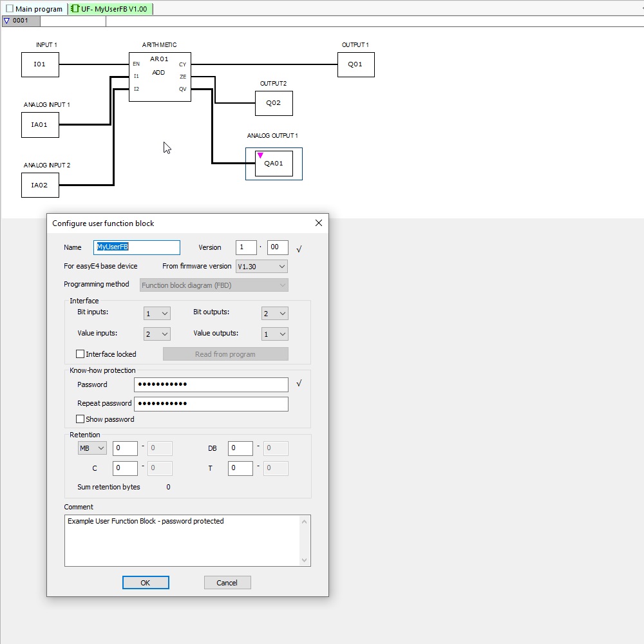This screenshot has height=644, width=644.
Task: Open the Value inputs dropdown
Action: [157, 334]
